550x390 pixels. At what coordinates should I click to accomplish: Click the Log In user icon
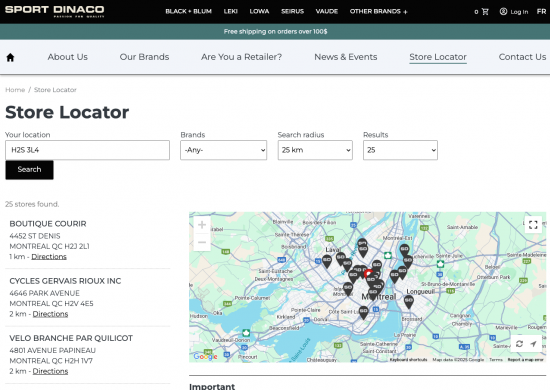pos(503,12)
